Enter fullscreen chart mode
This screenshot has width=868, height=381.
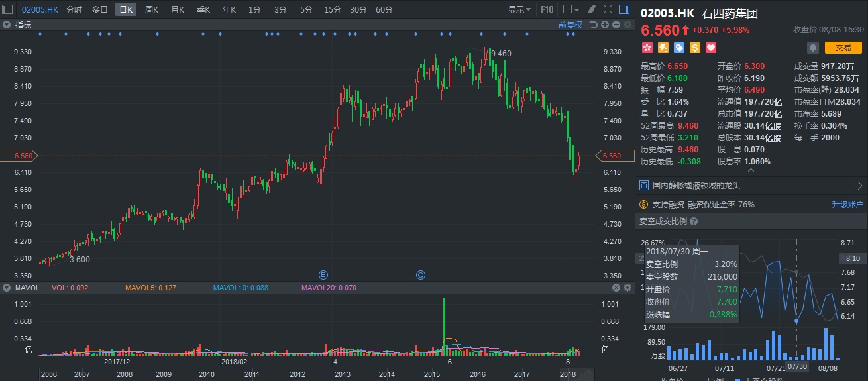pos(607,9)
